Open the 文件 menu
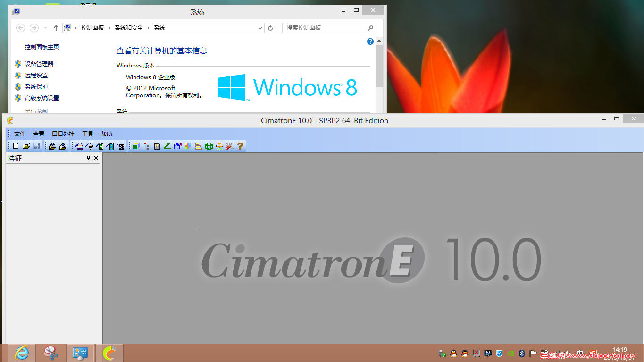This screenshot has width=644, height=362. point(20,134)
